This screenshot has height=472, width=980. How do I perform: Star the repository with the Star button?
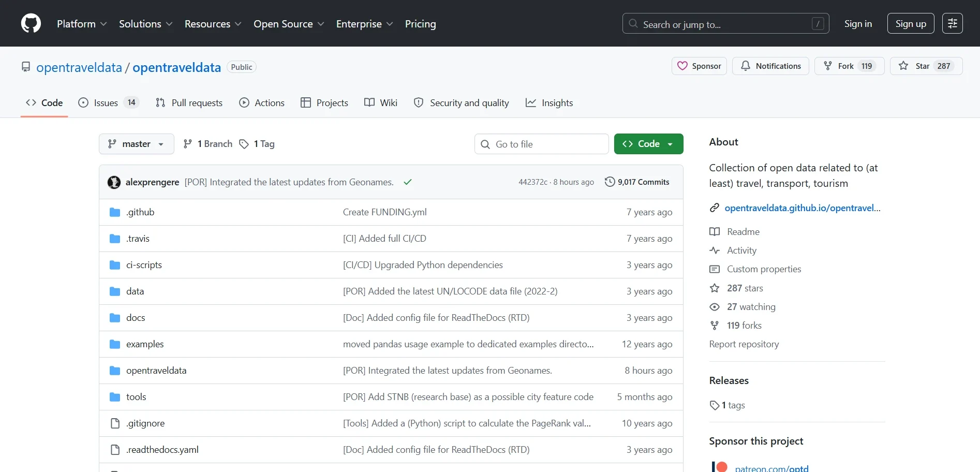[x=926, y=66]
